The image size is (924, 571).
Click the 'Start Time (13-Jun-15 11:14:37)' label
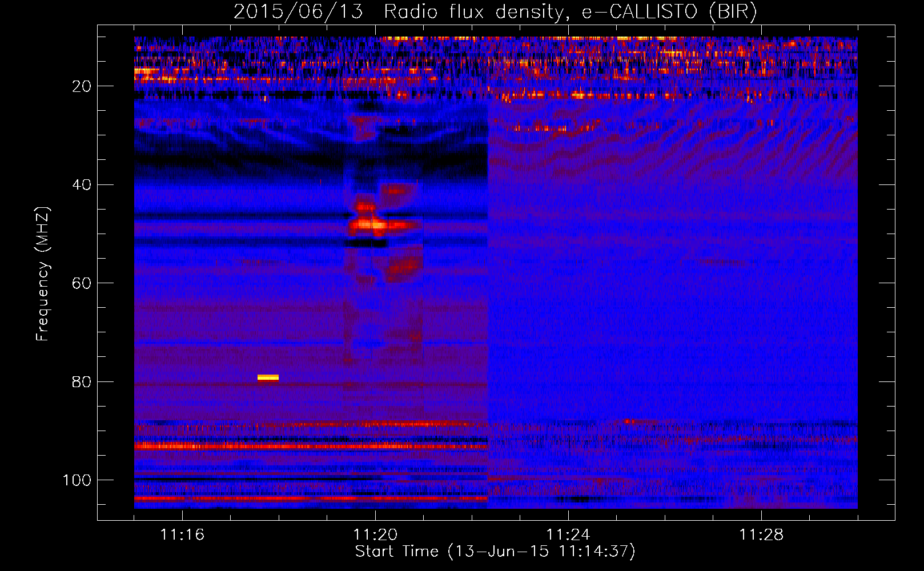[x=495, y=552]
